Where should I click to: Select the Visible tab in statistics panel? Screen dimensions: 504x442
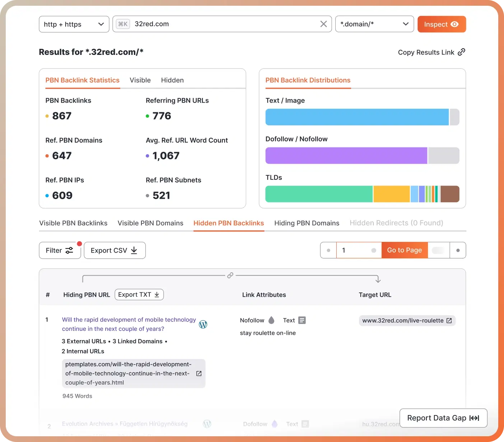[140, 80]
